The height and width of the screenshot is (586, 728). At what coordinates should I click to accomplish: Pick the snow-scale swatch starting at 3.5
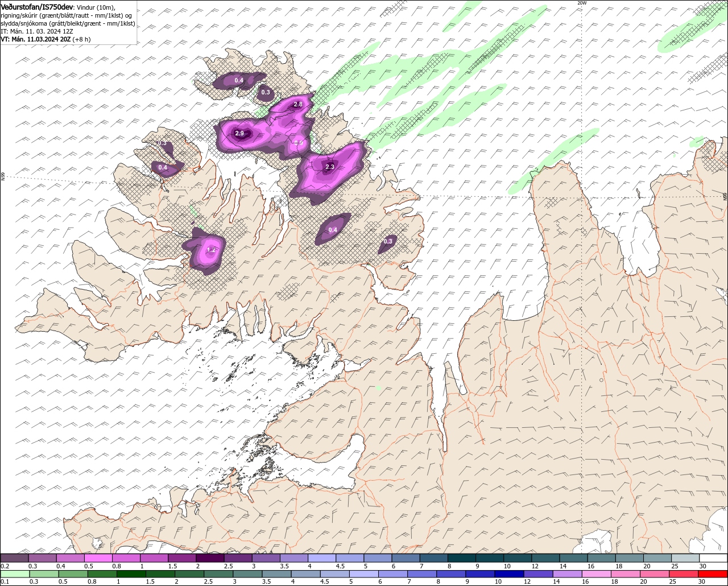coord(294,558)
